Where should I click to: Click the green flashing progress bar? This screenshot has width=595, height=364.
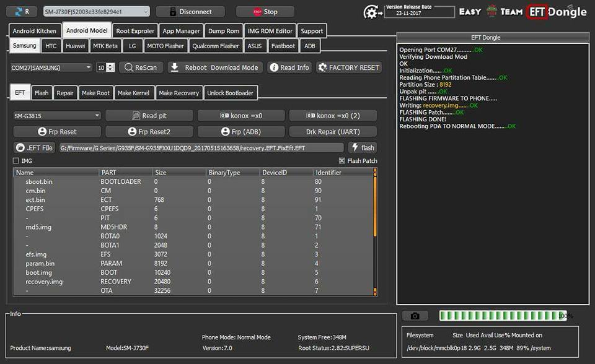(503, 316)
